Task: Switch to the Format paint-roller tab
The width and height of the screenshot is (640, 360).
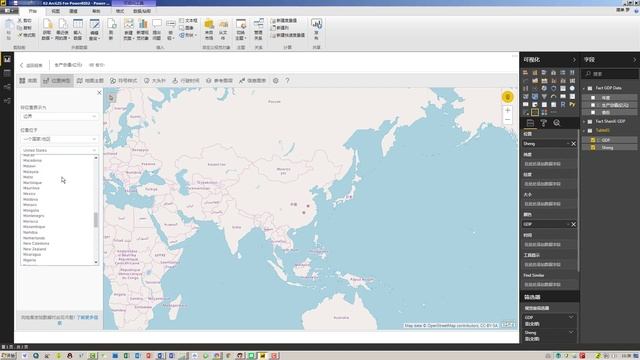Action: point(544,123)
